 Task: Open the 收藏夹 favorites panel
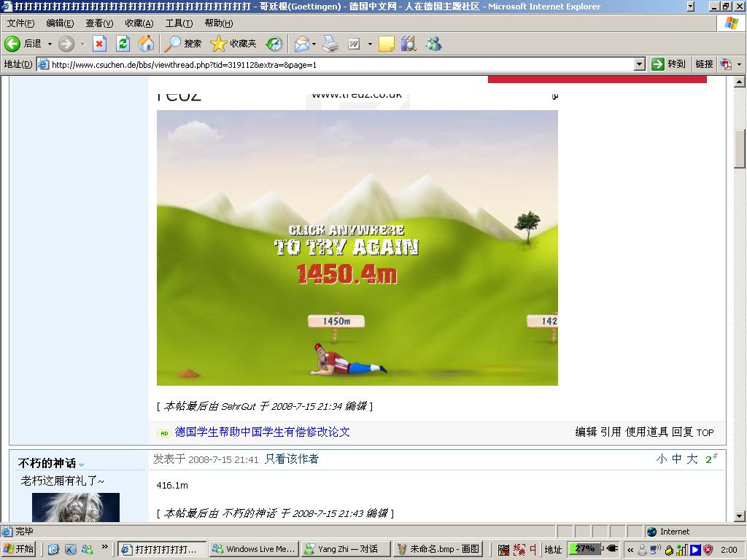[x=233, y=44]
